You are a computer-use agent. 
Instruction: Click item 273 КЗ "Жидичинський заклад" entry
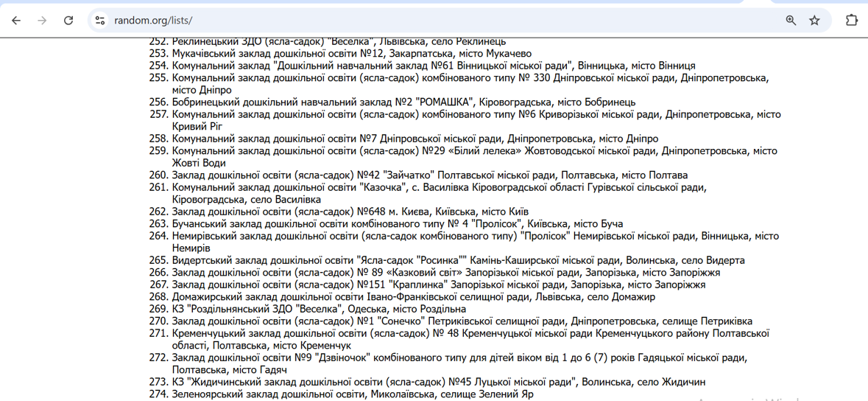point(439,383)
